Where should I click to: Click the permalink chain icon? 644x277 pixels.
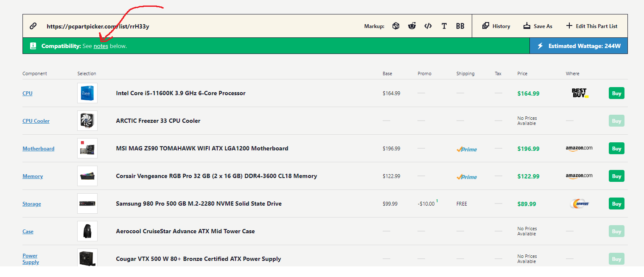[33, 26]
